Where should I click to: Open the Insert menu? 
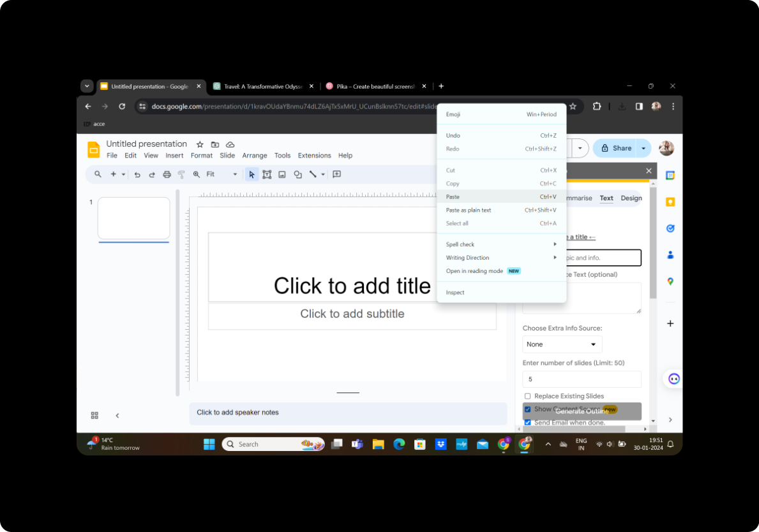pyautogui.click(x=174, y=155)
